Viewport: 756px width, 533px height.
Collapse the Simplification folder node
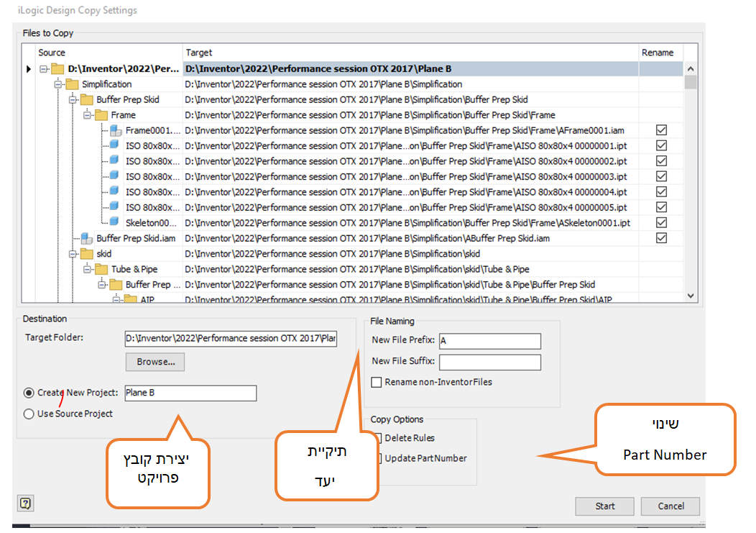pos(58,84)
